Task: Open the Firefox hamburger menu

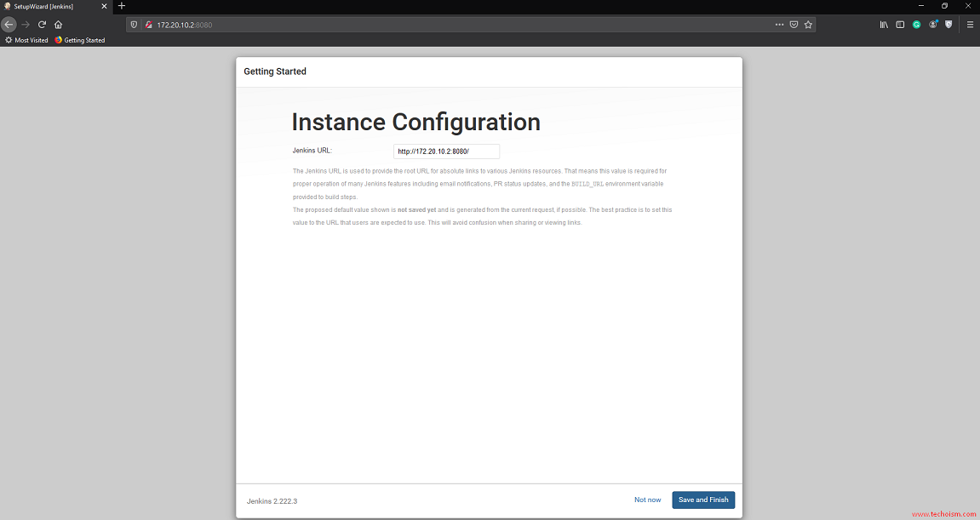Action: click(x=970, y=25)
